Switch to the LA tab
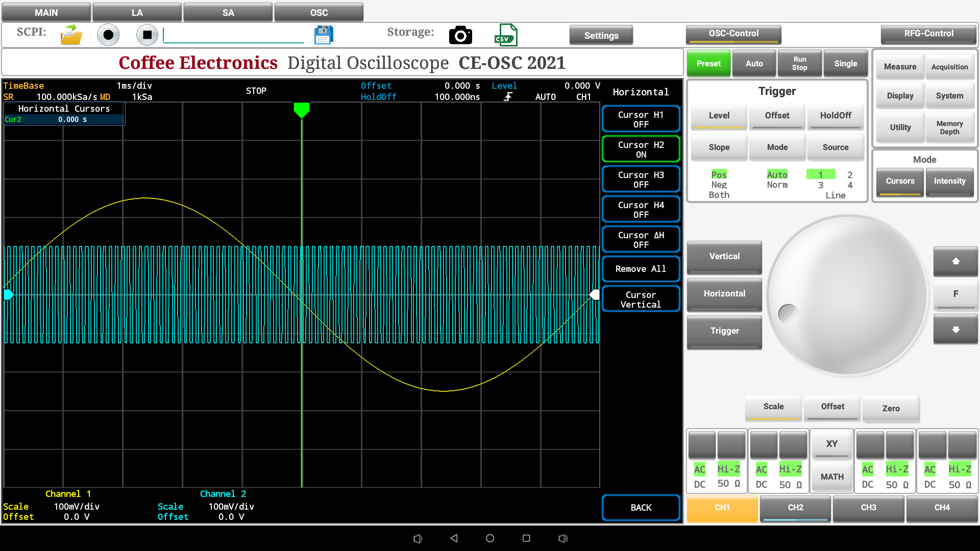Viewport: 980px width, 551px height. 137,12
